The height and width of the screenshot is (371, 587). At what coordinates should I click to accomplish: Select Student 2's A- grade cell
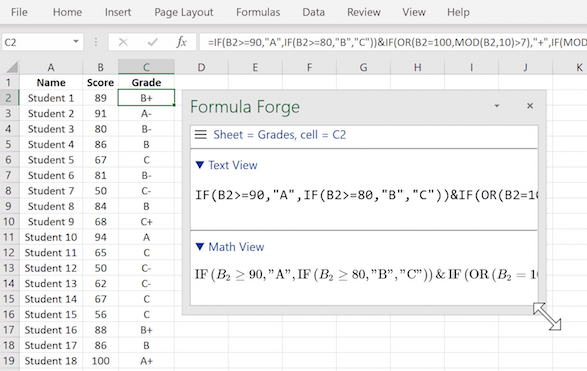tap(146, 113)
